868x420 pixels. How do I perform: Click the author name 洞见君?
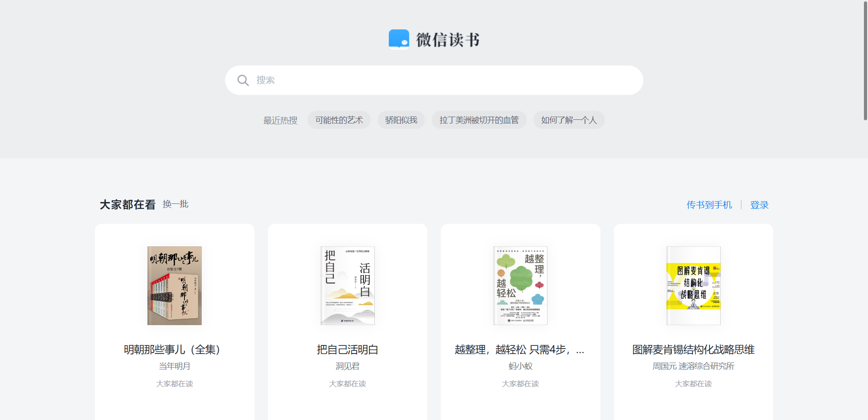tap(347, 366)
